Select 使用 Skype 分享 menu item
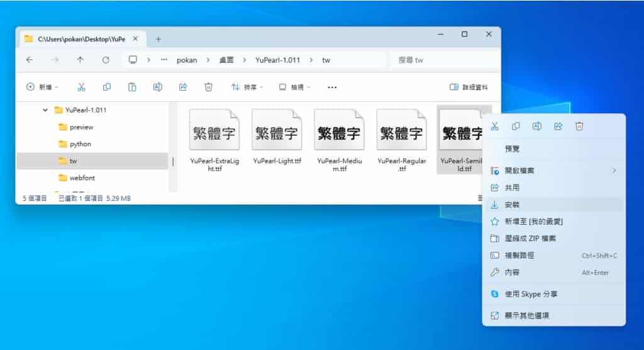 [553, 294]
